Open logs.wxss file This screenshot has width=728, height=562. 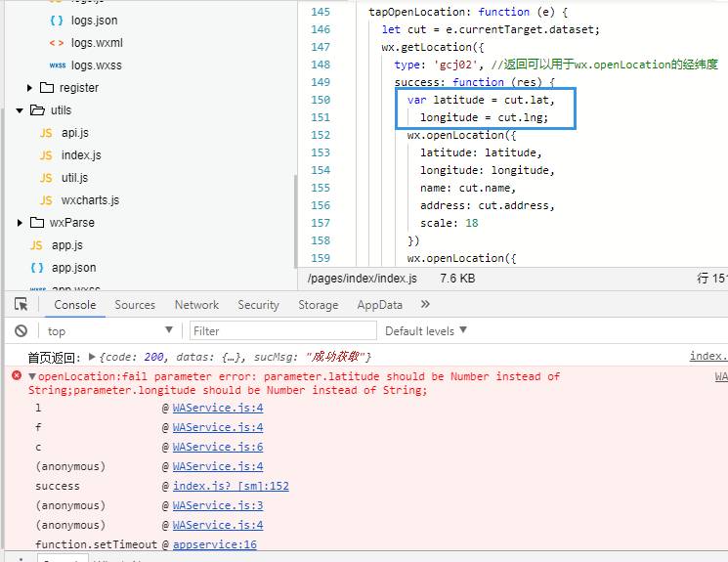[x=97, y=65]
